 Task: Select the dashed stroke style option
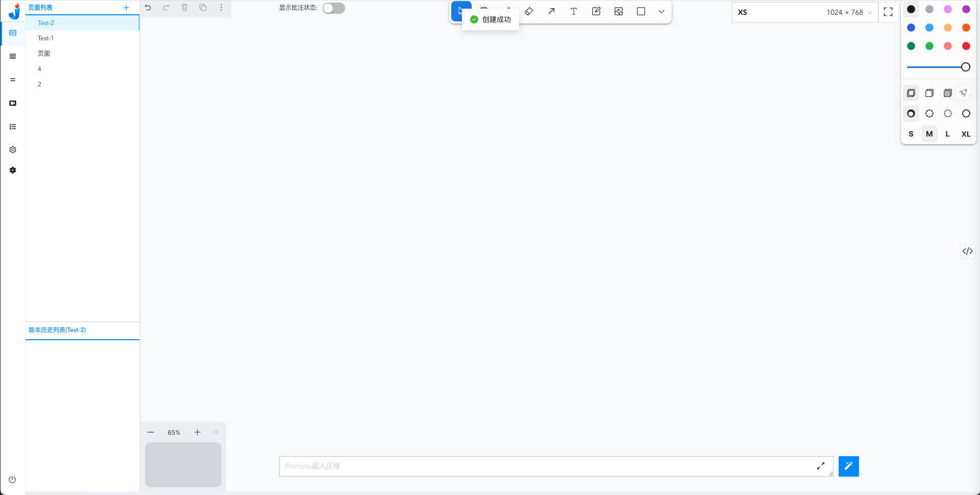coord(929,113)
